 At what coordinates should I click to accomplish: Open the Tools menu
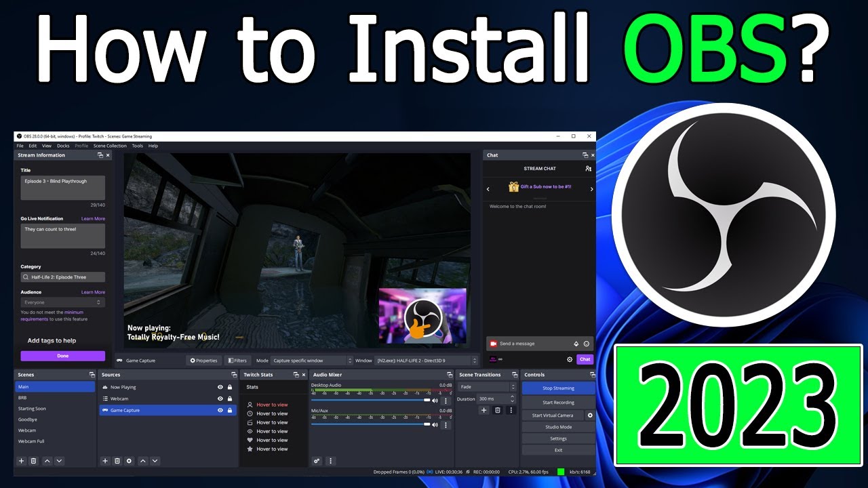click(138, 146)
